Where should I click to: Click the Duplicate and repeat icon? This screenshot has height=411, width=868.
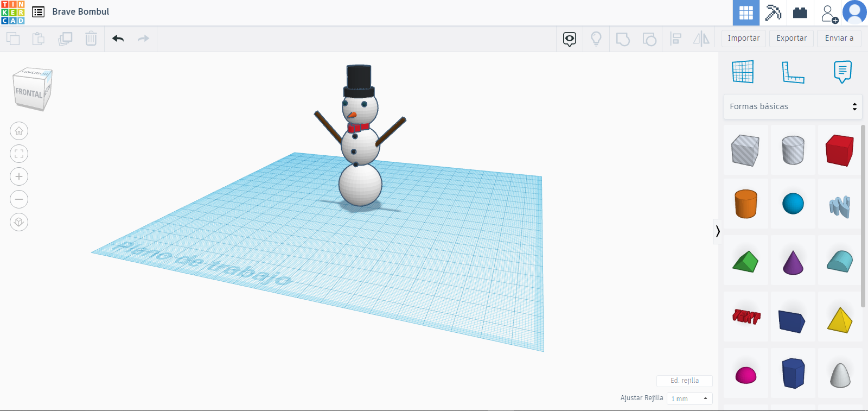65,39
